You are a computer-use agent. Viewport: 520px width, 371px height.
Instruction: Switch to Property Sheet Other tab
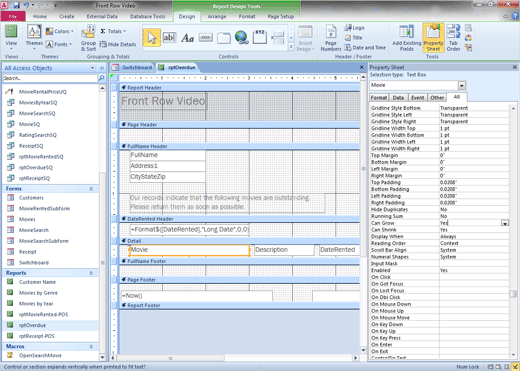tap(437, 98)
